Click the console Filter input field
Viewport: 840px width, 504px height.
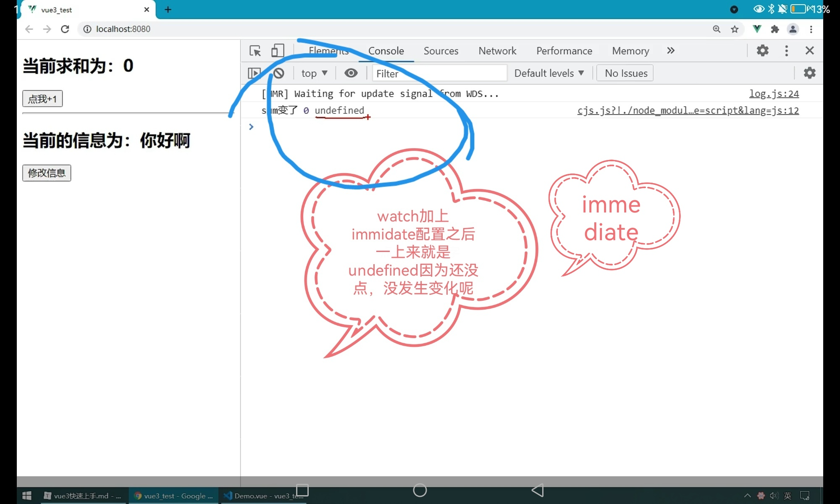[439, 73]
